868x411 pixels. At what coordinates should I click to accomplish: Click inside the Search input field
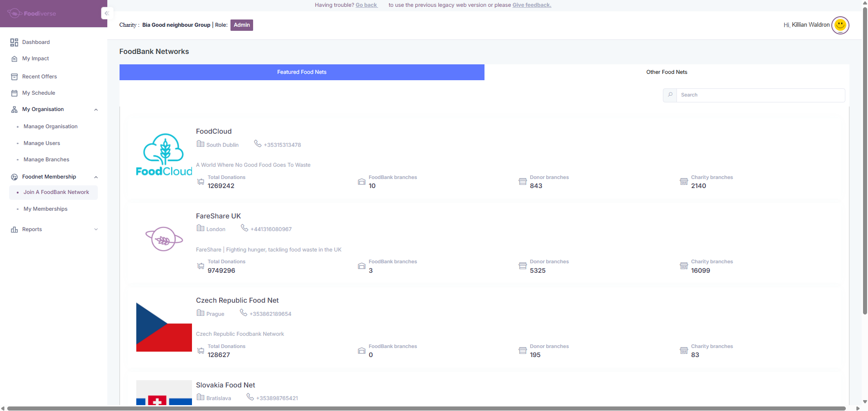coord(760,95)
